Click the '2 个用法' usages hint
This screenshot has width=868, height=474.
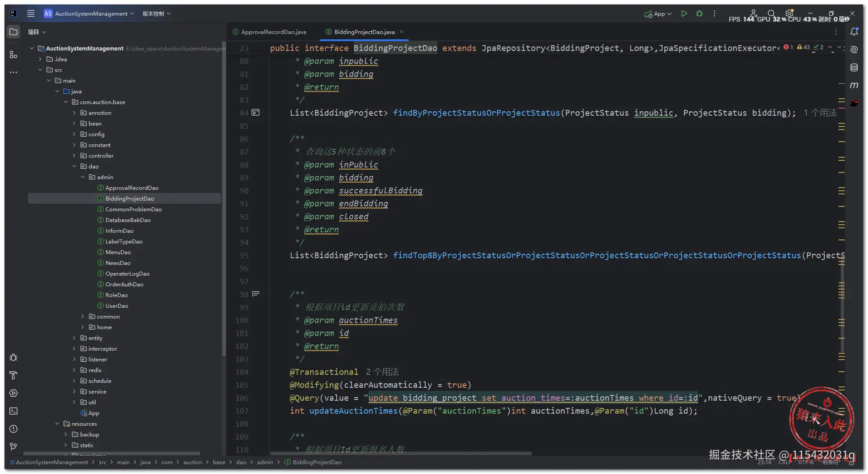pyautogui.click(x=382, y=372)
